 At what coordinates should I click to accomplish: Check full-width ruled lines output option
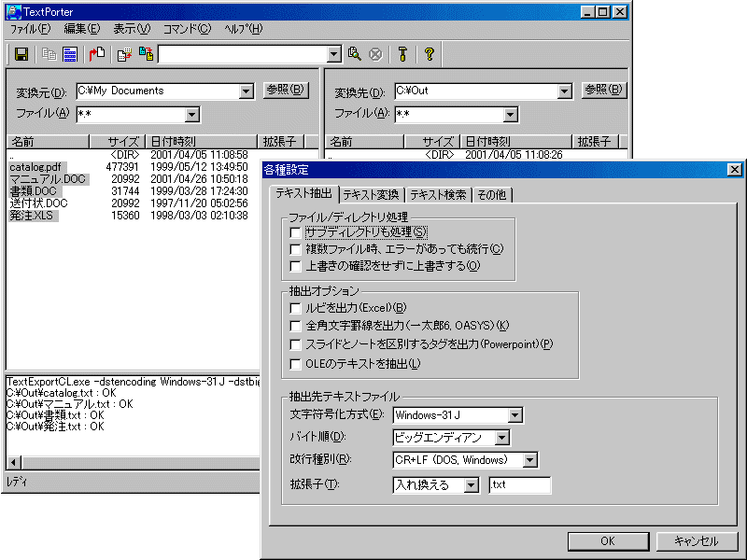click(x=295, y=326)
